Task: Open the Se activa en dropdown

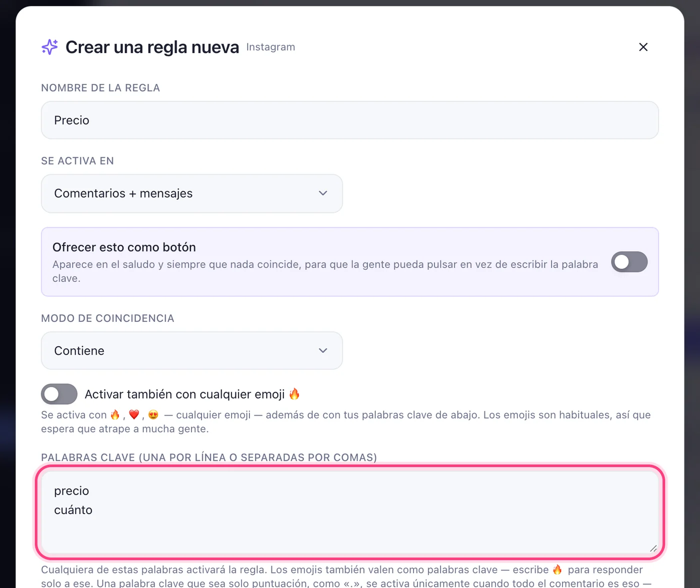Action: point(191,193)
